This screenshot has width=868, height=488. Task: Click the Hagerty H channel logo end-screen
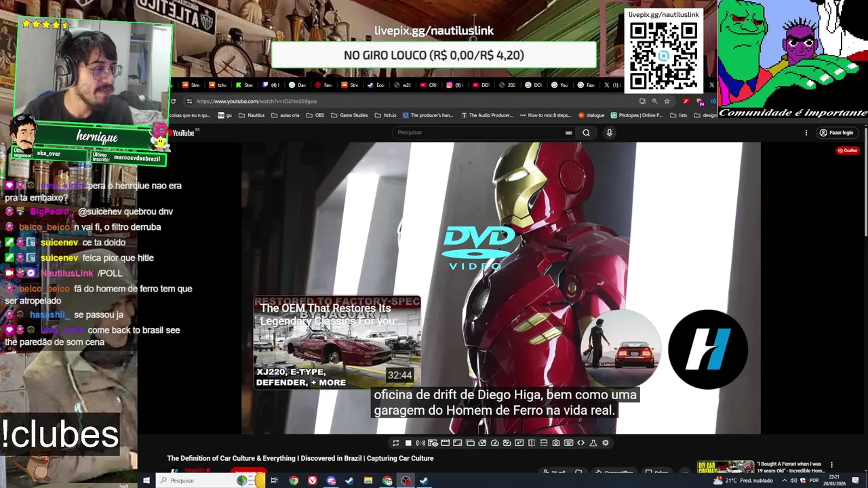(x=708, y=350)
